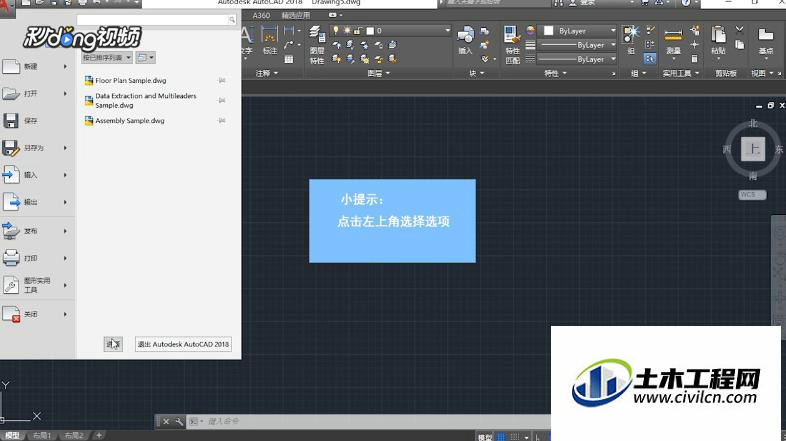This screenshot has height=441, width=786.
Task: Pin Floor Plan Sample.dwg to the list
Action: click(222, 80)
